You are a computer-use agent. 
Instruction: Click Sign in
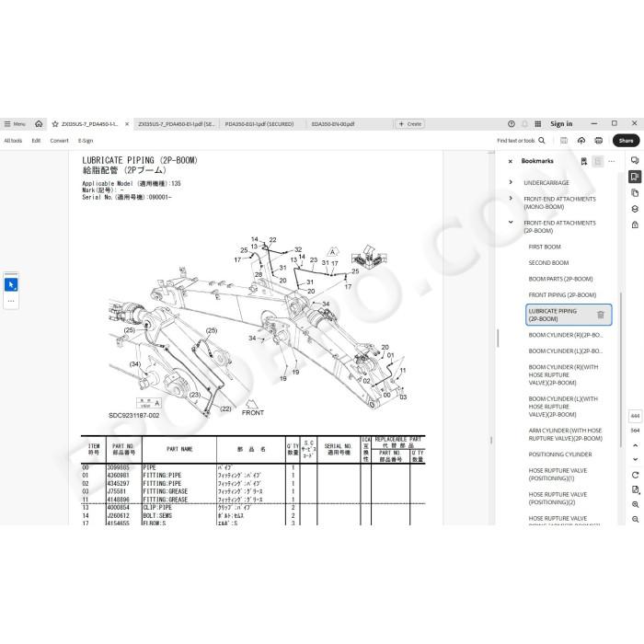[x=561, y=123]
